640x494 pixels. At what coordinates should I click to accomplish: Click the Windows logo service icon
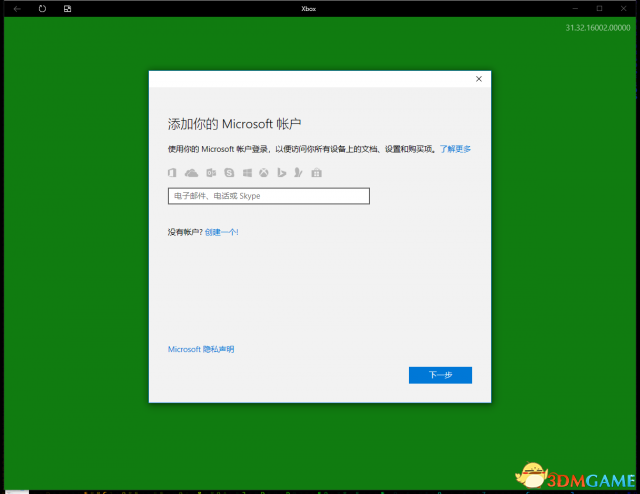point(247,173)
